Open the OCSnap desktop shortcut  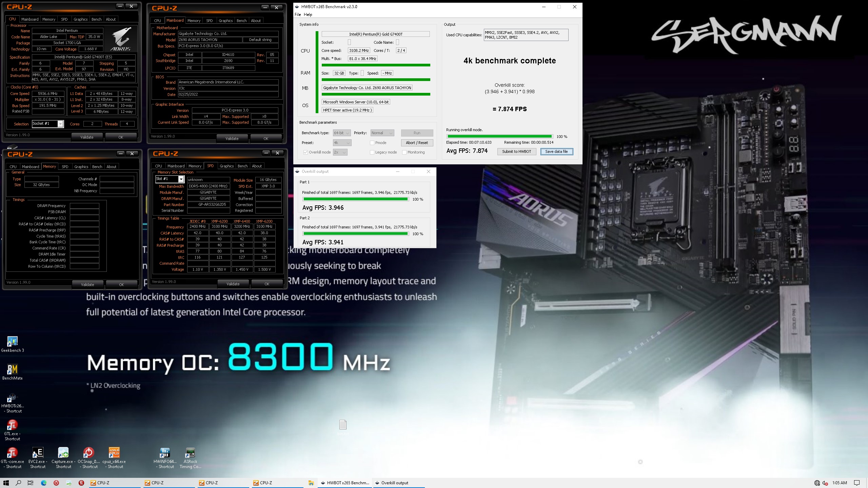point(89,458)
